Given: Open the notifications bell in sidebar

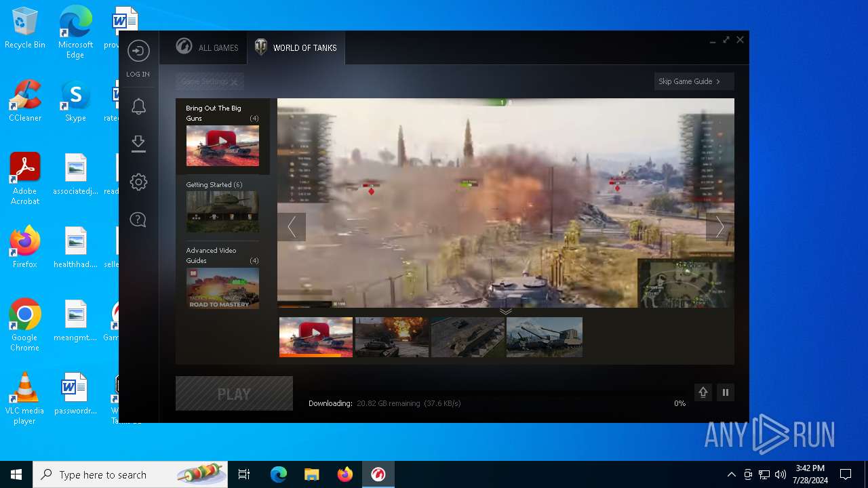Looking at the screenshot, I should [x=138, y=106].
